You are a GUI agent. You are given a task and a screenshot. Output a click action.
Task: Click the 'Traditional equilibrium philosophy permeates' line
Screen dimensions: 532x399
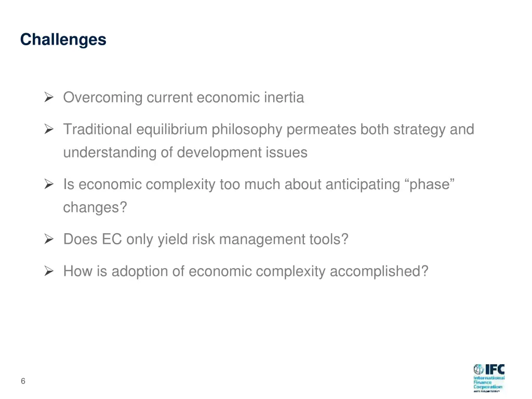269,129
